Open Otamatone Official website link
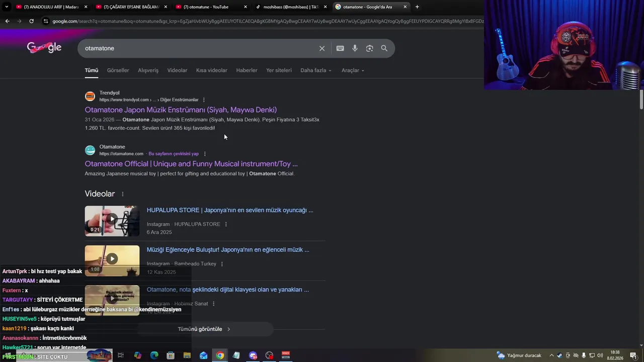Screen dimensions: 644x362 191,164
